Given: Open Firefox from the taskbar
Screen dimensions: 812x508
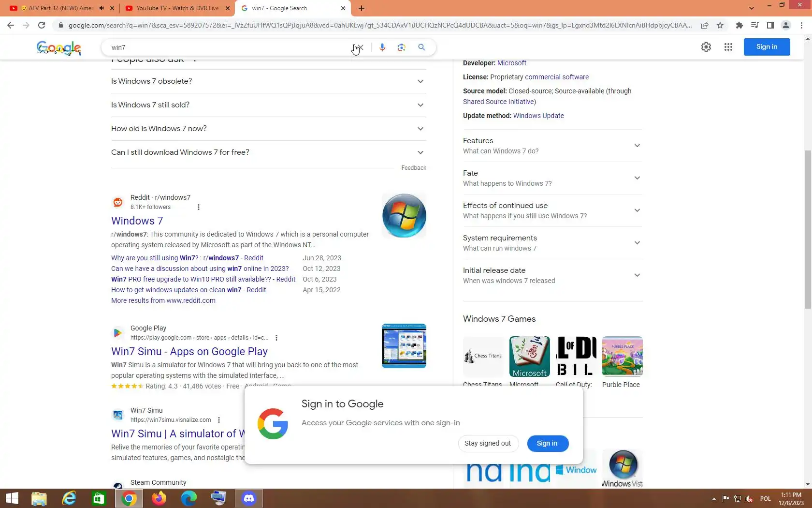Looking at the screenshot, I should (159, 498).
